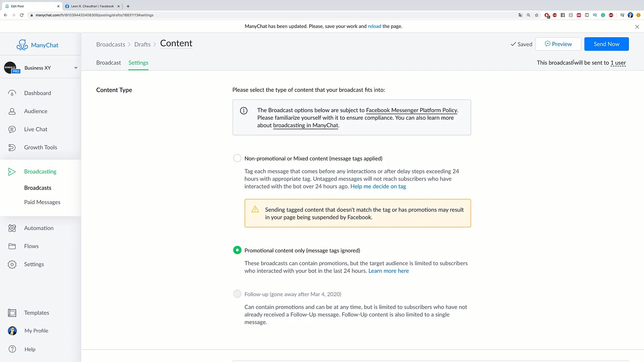Click the Broadcasting paper plane icon
Image resolution: width=644 pixels, height=362 pixels.
pos(12,172)
